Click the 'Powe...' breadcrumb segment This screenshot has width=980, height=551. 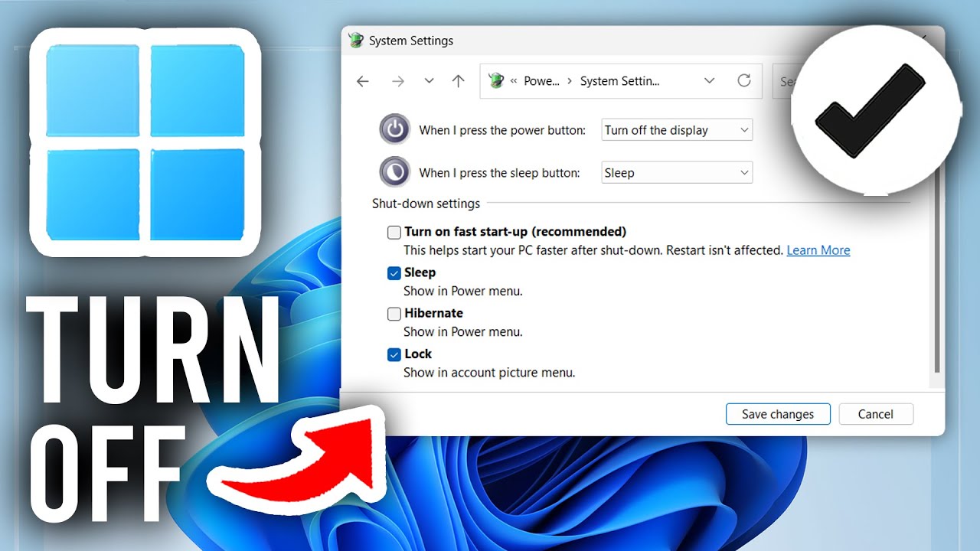point(542,81)
